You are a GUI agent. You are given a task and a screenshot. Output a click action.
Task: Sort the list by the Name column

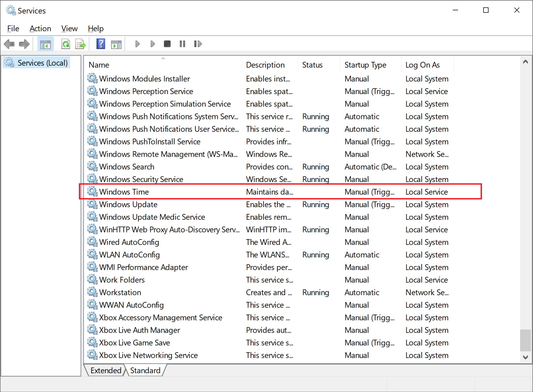tap(99, 65)
